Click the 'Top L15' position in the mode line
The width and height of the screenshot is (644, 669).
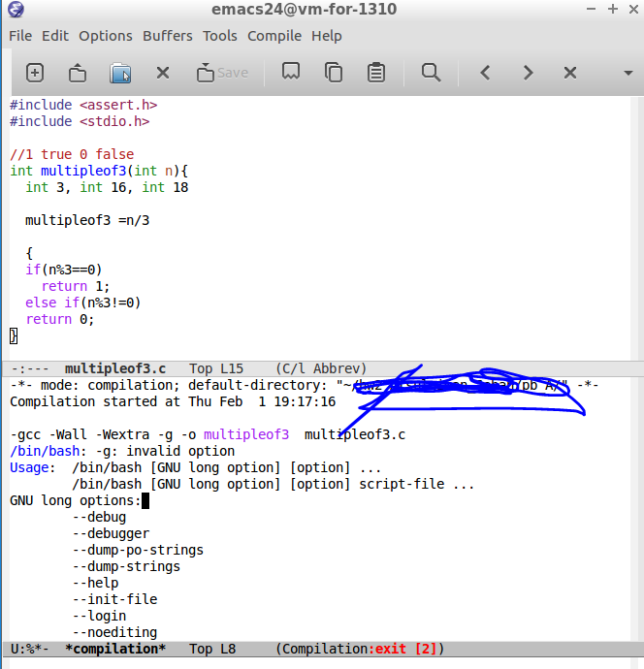[216, 368]
